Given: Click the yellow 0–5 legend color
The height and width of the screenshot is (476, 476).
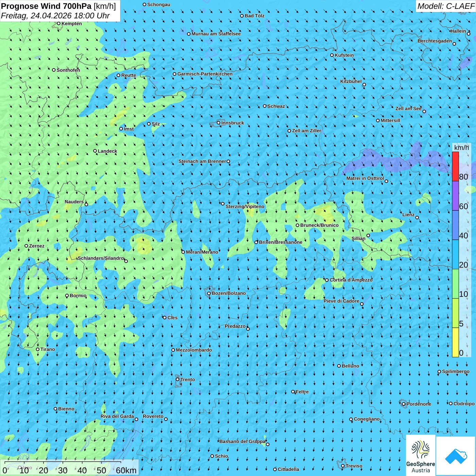Looking at the screenshot, I should pyautogui.click(x=455, y=342).
